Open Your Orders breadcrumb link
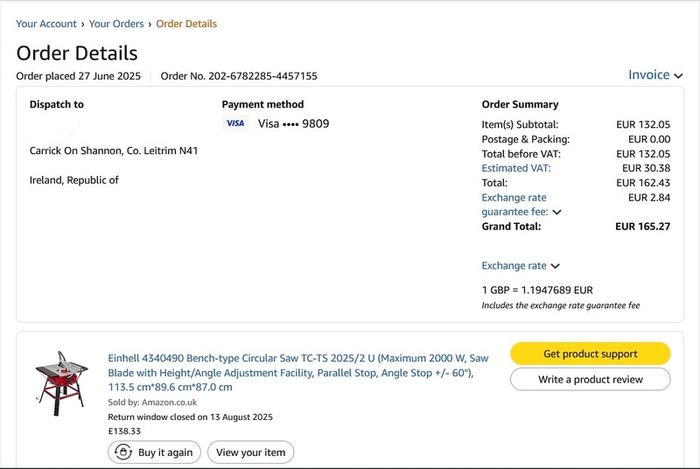The height and width of the screenshot is (469, 700). pos(116,24)
